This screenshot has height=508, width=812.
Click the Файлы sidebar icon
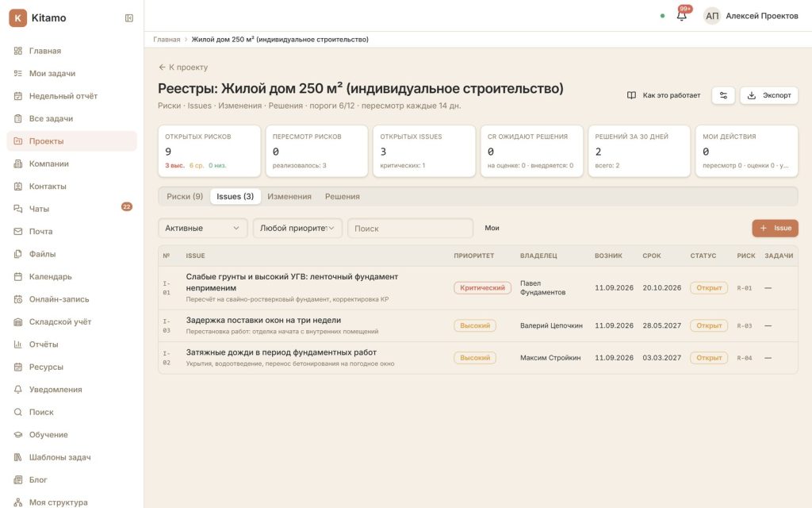point(18,254)
